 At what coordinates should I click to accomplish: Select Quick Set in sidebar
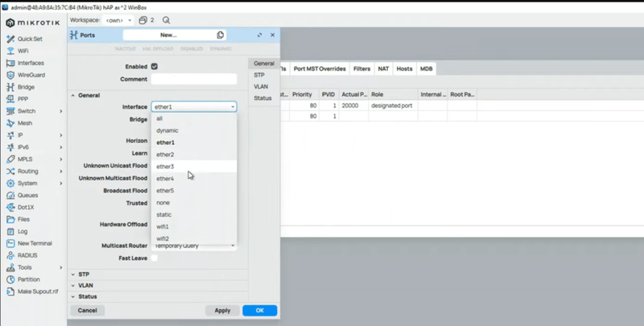[x=30, y=39]
